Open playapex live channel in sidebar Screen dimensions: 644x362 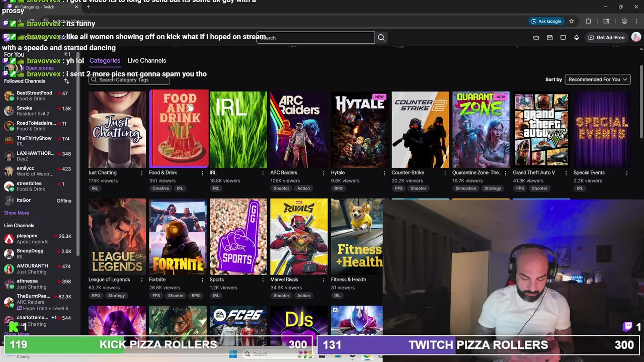38,238
